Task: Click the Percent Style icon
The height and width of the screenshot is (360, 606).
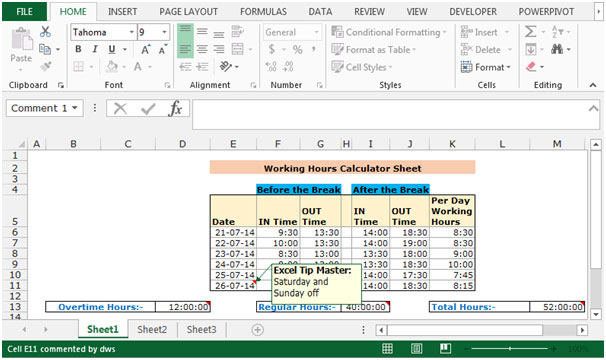Action: [x=297, y=49]
